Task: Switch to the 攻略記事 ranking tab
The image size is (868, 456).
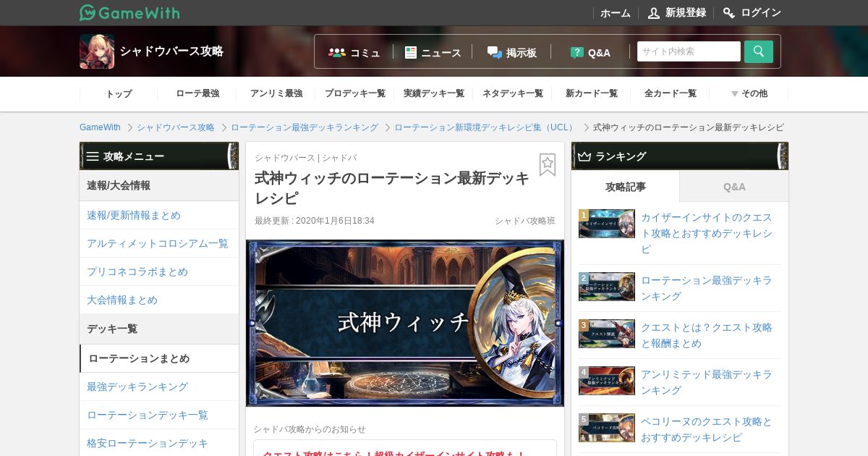Action: coord(626,187)
